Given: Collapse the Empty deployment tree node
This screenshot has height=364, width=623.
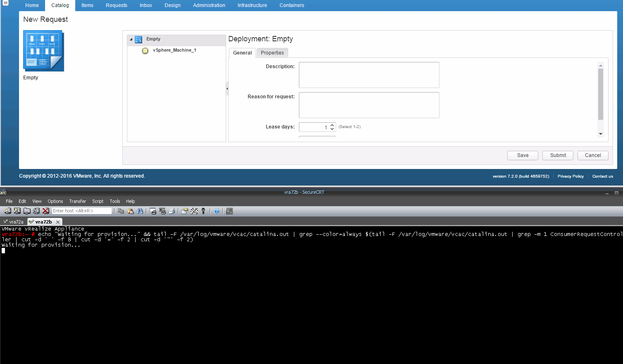Looking at the screenshot, I should pyautogui.click(x=130, y=39).
